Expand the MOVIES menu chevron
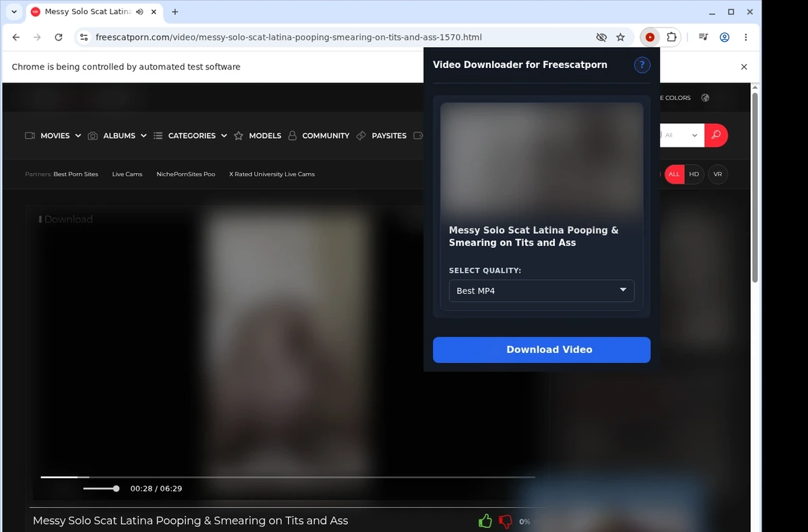Image resolution: width=808 pixels, height=532 pixels. click(78, 135)
